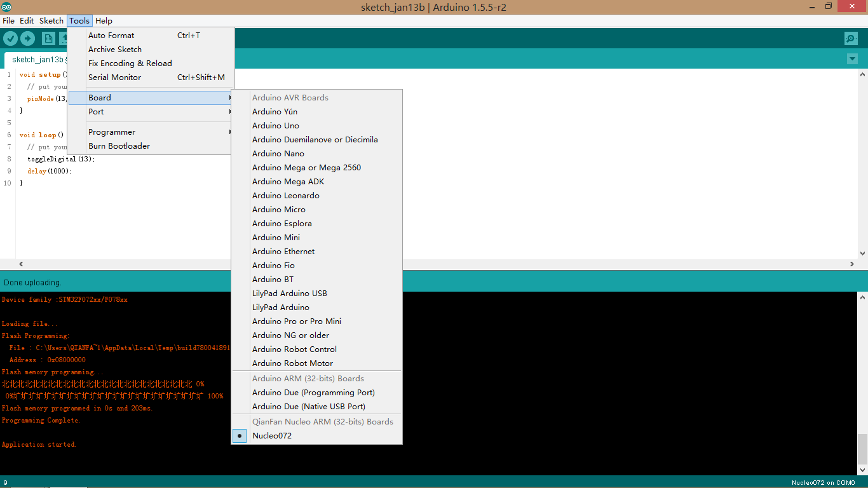The width and height of the screenshot is (868, 488).
Task: Select the Arduino Esplora board
Action: click(x=317, y=224)
